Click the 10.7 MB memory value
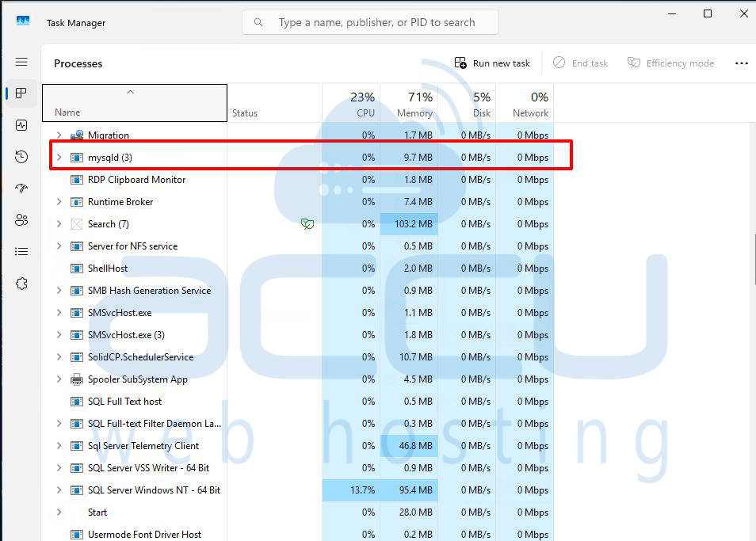Screen dimensions: 756x541 (415, 357)
